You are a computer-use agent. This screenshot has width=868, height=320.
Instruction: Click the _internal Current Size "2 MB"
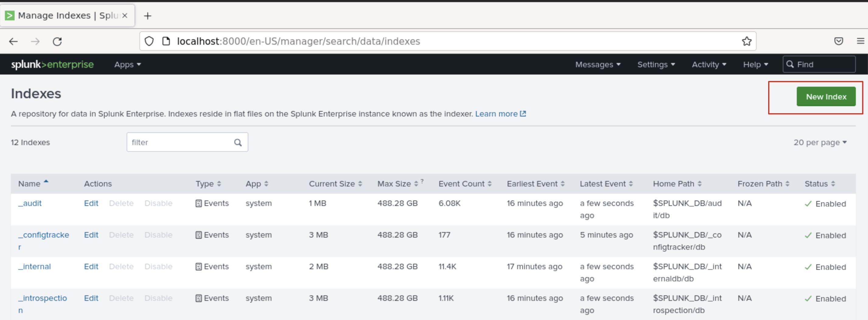point(318,267)
